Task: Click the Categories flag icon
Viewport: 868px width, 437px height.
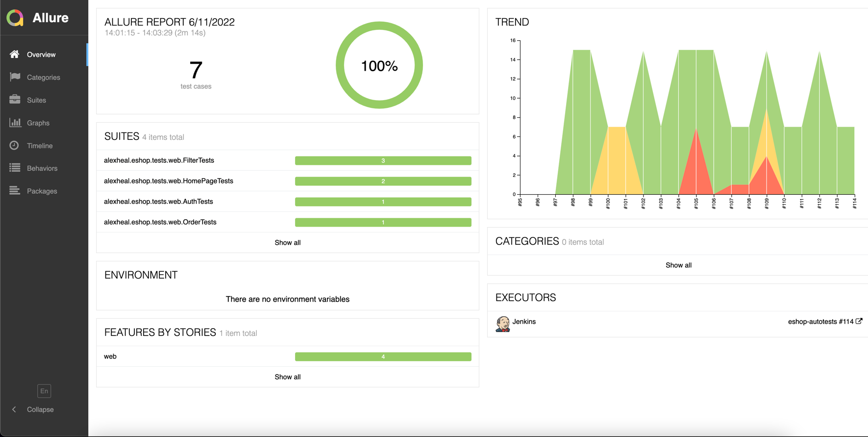Action: (15, 77)
